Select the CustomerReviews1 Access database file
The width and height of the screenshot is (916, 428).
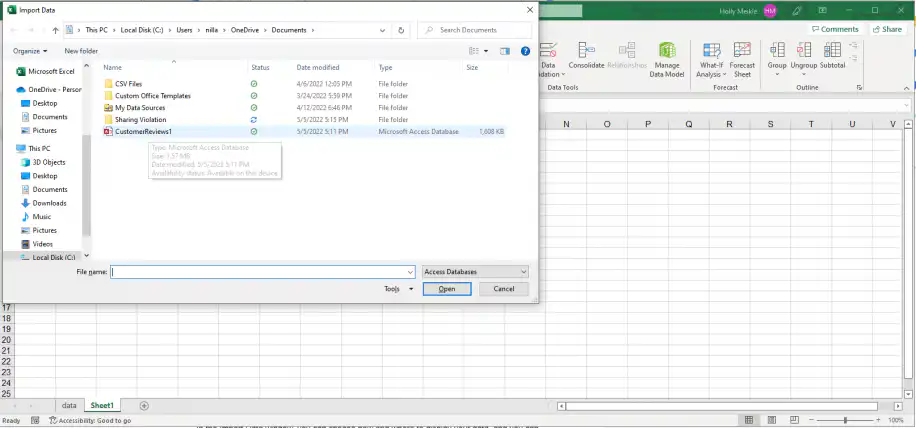pos(138,132)
